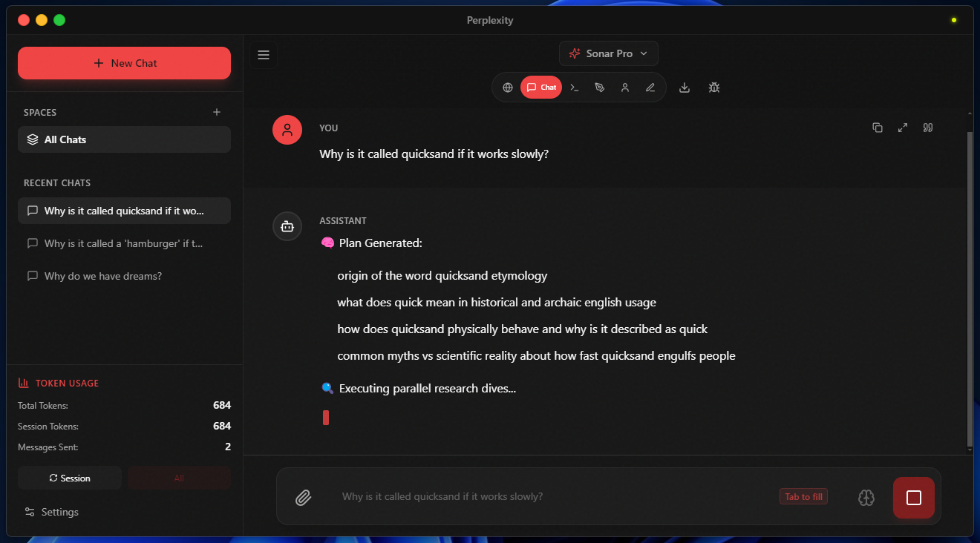
Task: Click the Total Tokens value 684
Action: click(x=222, y=405)
